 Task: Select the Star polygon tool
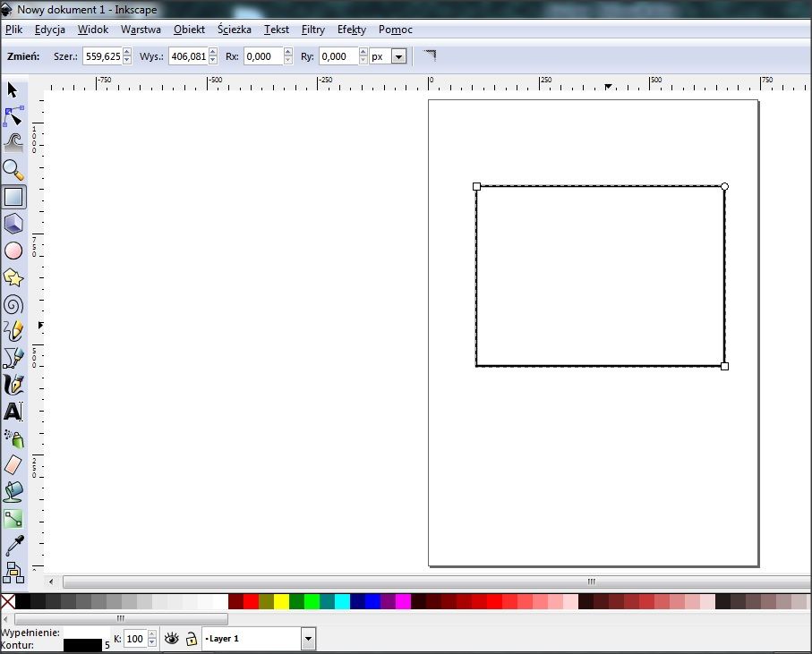13,277
